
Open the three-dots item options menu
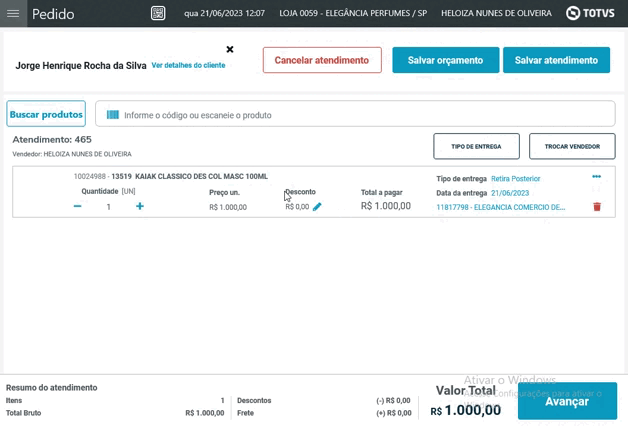click(x=597, y=177)
